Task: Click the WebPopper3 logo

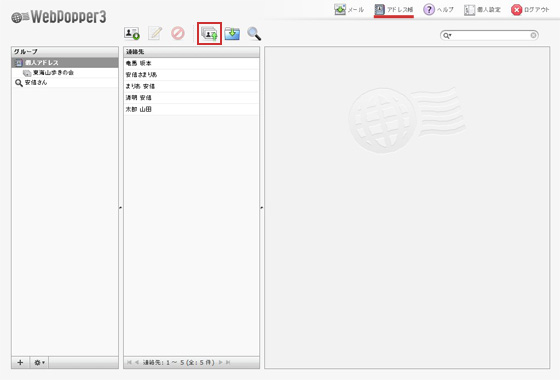Action: point(59,17)
